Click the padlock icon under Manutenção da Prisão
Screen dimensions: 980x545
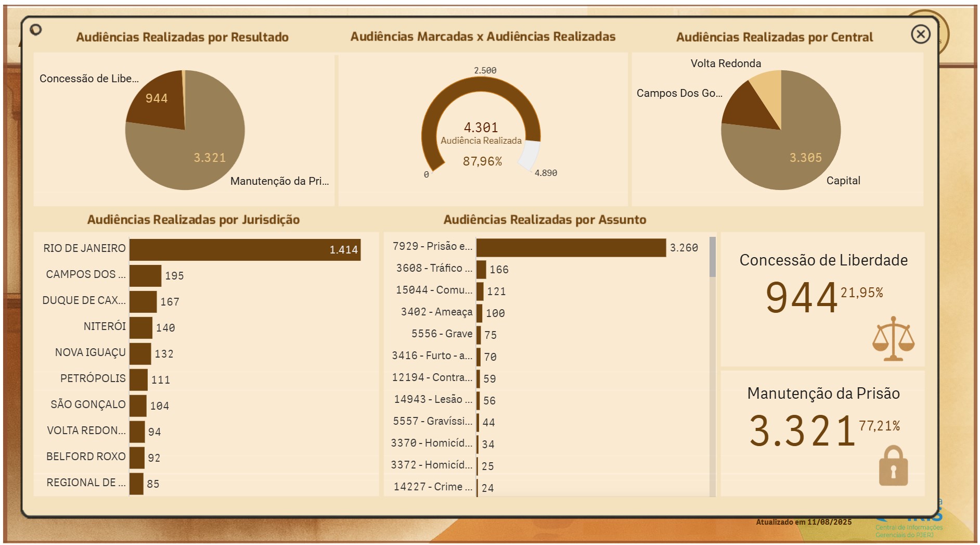point(893,466)
